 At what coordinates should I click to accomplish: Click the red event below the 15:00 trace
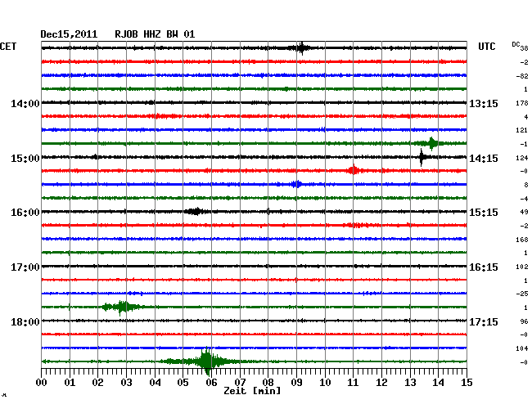tap(354, 170)
